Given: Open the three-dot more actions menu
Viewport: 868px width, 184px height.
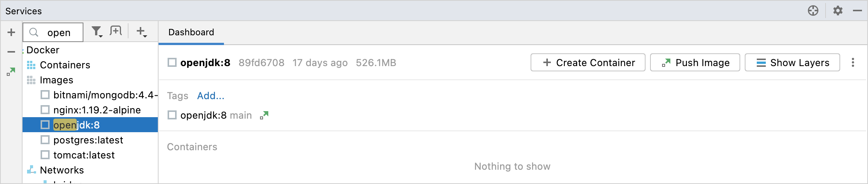Looking at the screenshot, I should coord(853,62).
